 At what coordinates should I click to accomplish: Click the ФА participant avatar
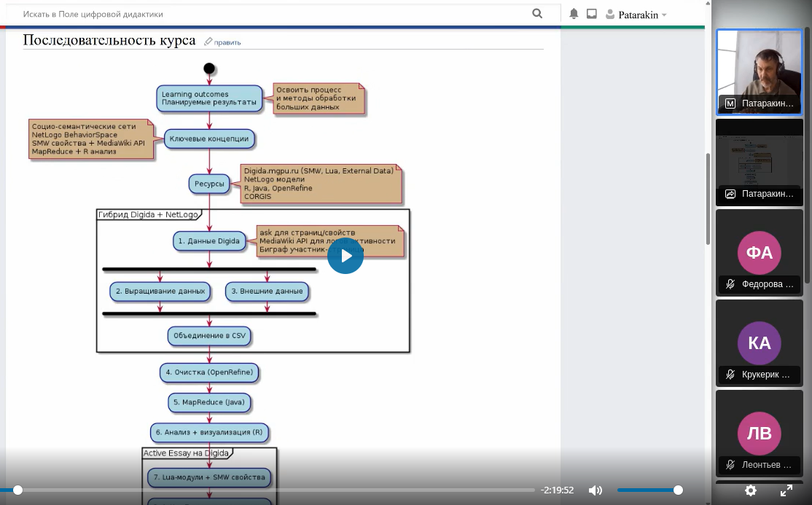(x=759, y=252)
